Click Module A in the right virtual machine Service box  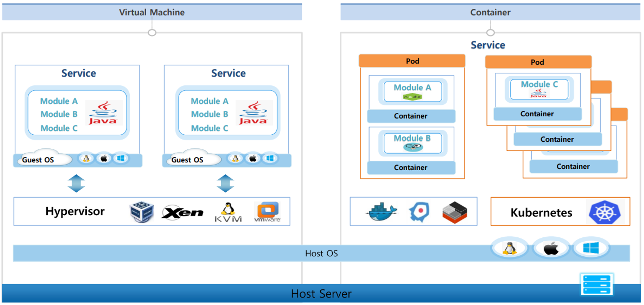pos(210,101)
